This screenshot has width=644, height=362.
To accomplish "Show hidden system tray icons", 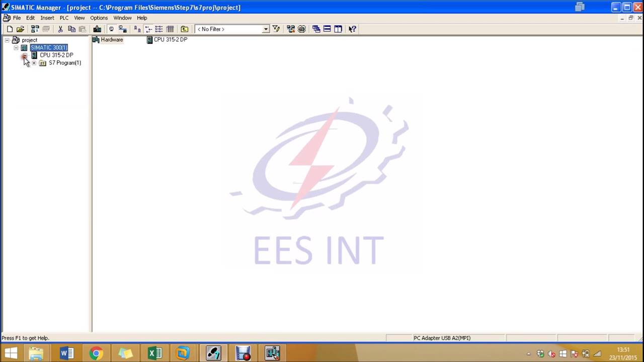I will coord(529,354).
